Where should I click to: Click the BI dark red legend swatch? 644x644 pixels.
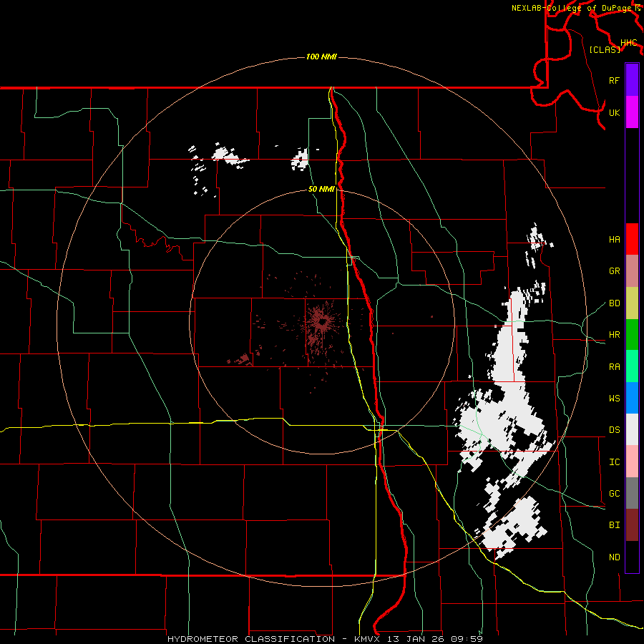pyautogui.click(x=632, y=525)
